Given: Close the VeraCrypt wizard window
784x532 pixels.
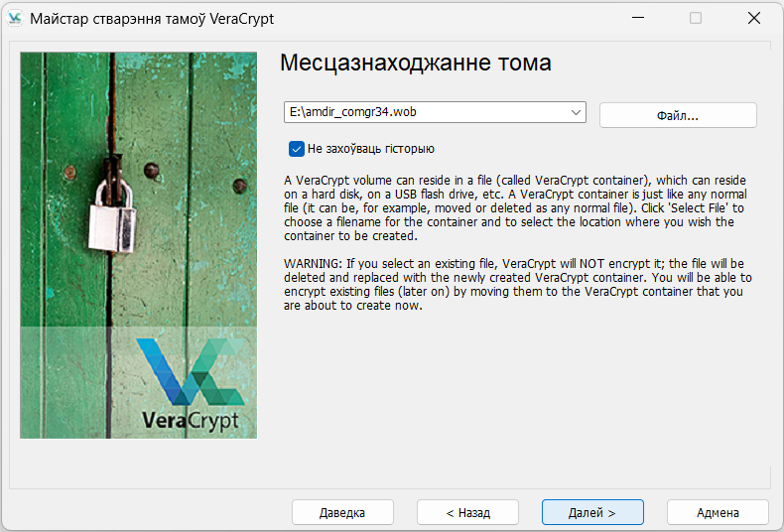Looking at the screenshot, I should [x=754, y=18].
